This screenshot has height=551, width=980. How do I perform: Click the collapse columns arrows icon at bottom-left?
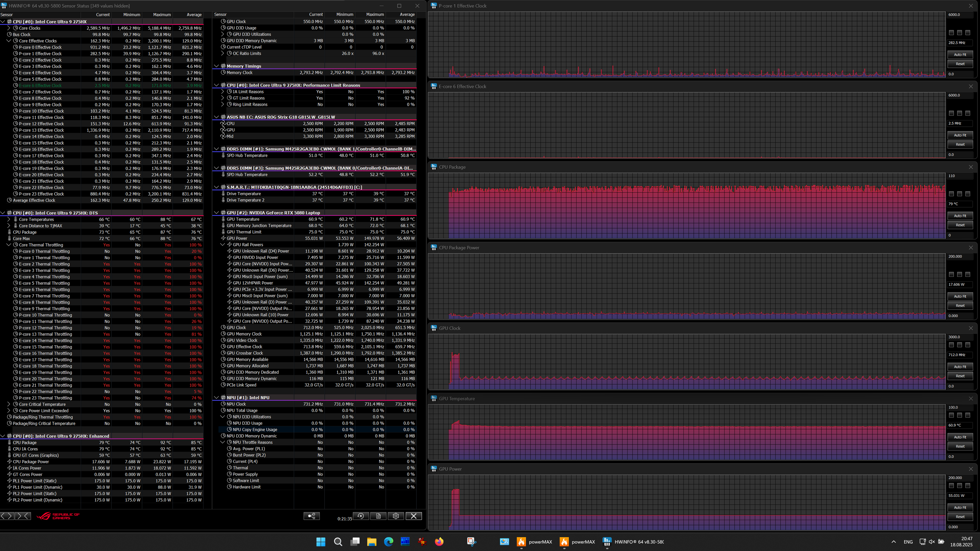23,516
